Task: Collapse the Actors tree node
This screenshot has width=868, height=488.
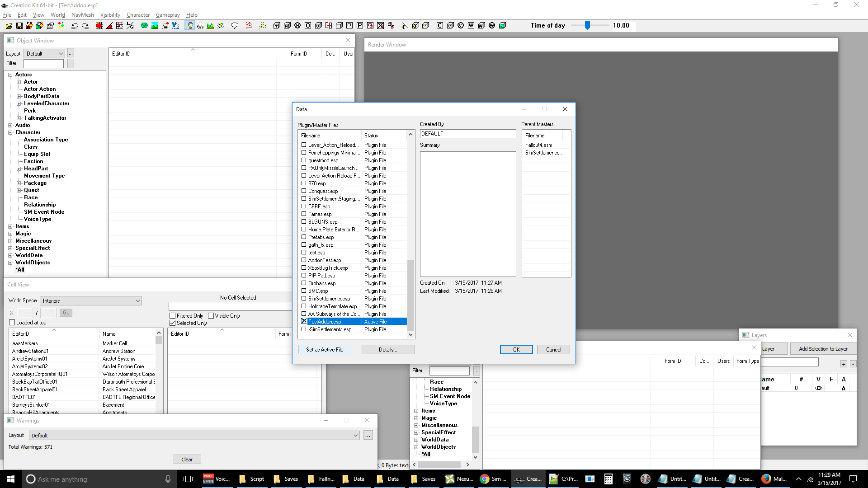Action: (x=10, y=75)
